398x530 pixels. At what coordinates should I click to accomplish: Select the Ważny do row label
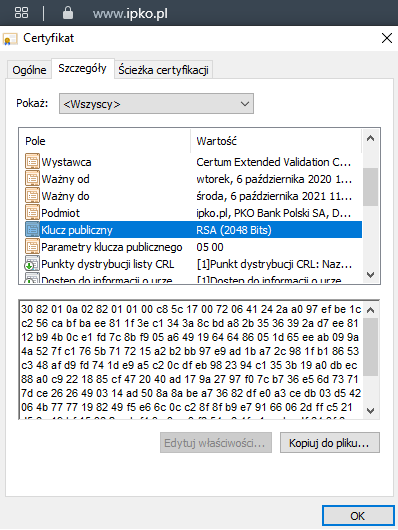coord(65,196)
